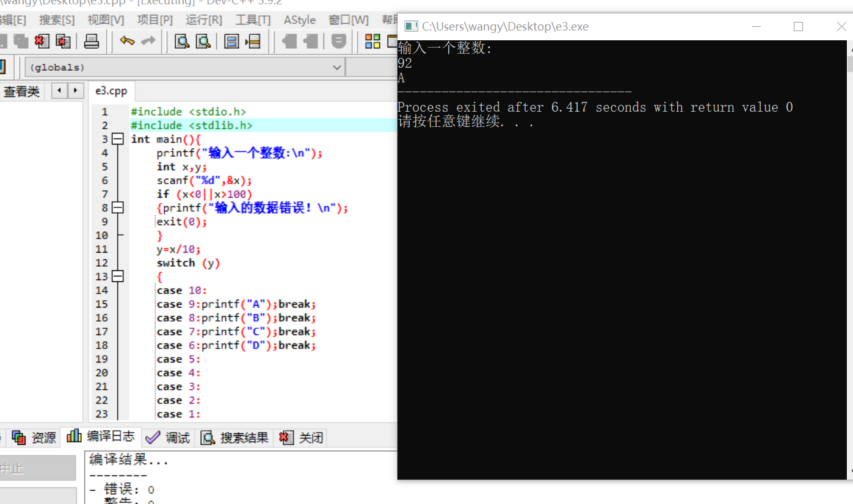Switch to the 查看类 side panel tab
The height and width of the screenshot is (504, 853).
pyautogui.click(x=21, y=92)
